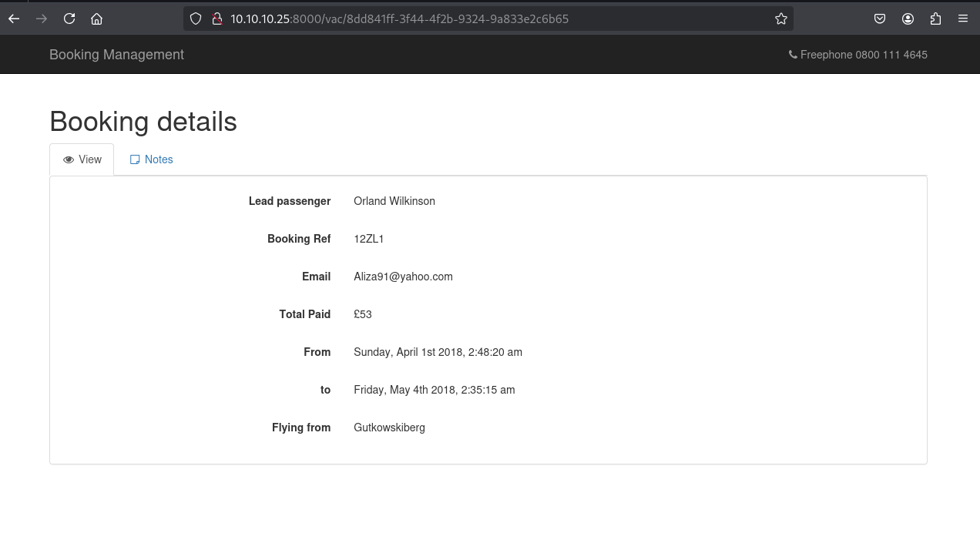
Task: Click lead passenger name Orland Wilkinson
Action: (x=394, y=201)
